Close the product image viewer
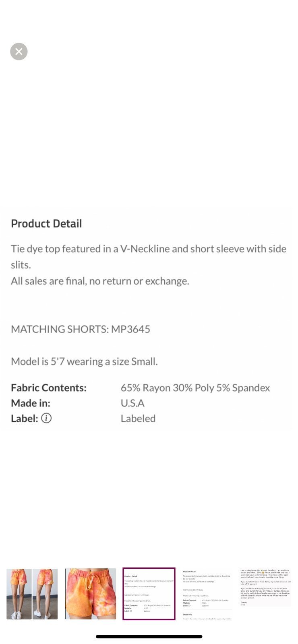The width and height of the screenshot is (298, 644). 19,52
